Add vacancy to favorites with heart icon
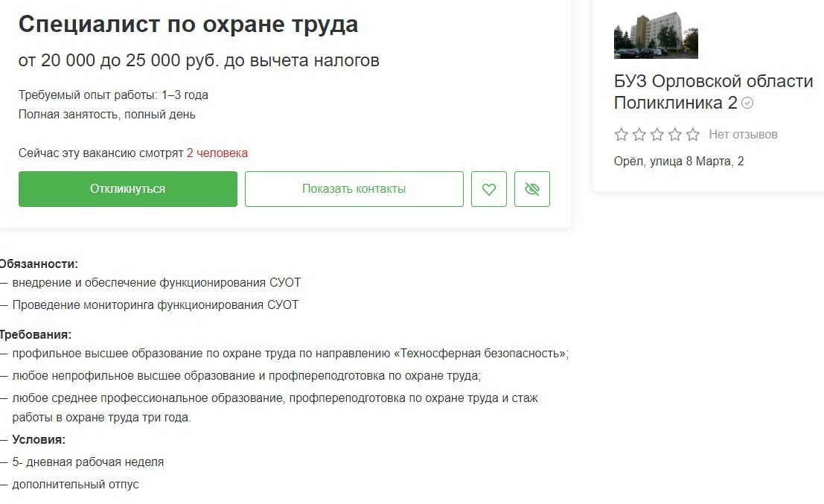The height and width of the screenshot is (504, 824). (x=489, y=189)
